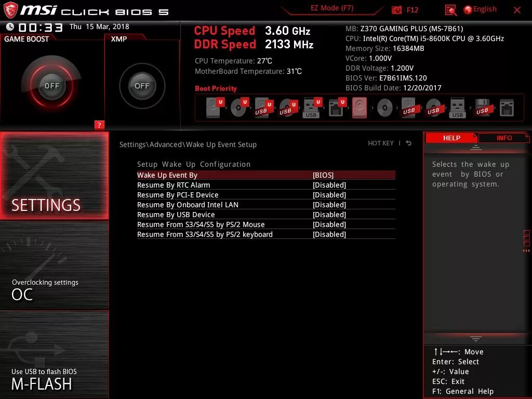This screenshot has width=532, height=399.
Task: Click the red question mark help icon
Action: coord(99,125)
